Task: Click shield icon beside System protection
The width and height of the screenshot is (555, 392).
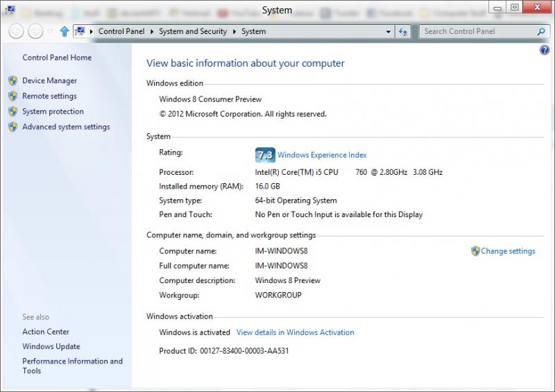Action: 12,111
